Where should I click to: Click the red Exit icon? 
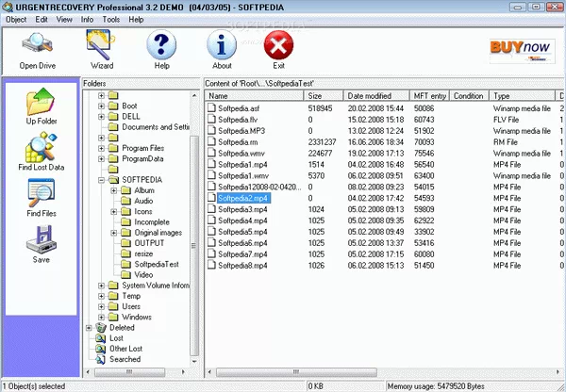pyautogui.click(x=278, y=45)
